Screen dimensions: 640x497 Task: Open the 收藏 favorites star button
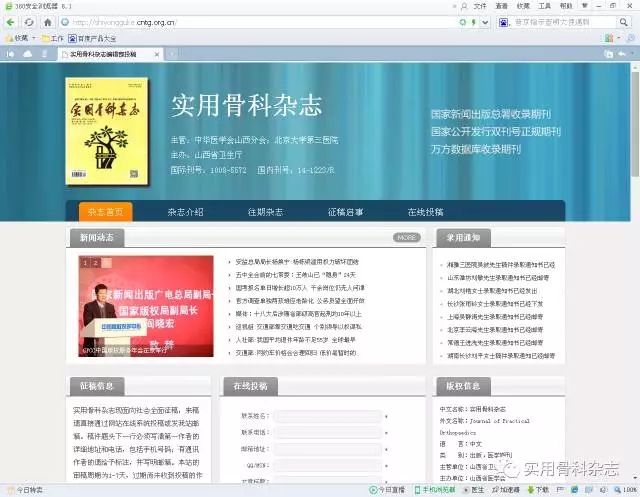17,38
